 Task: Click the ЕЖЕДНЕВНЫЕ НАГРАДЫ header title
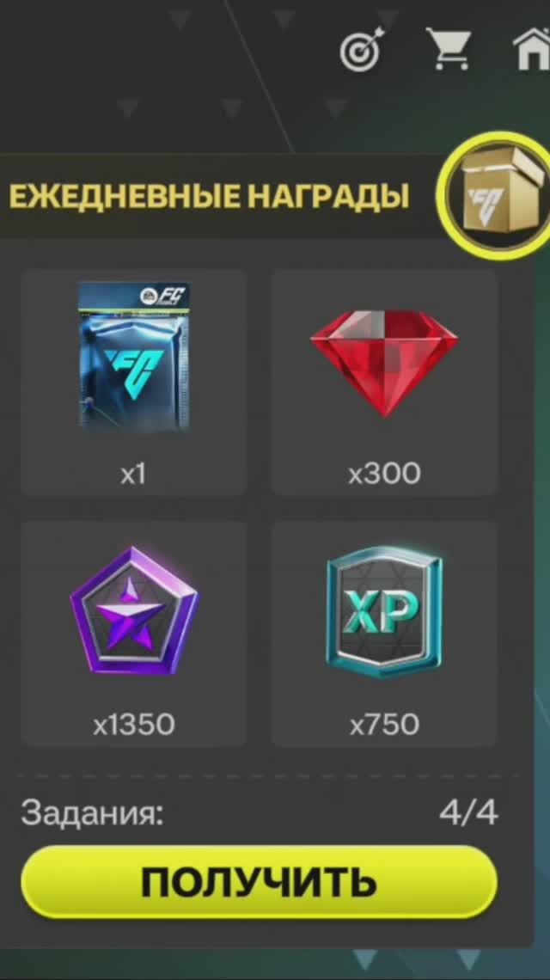210,196
